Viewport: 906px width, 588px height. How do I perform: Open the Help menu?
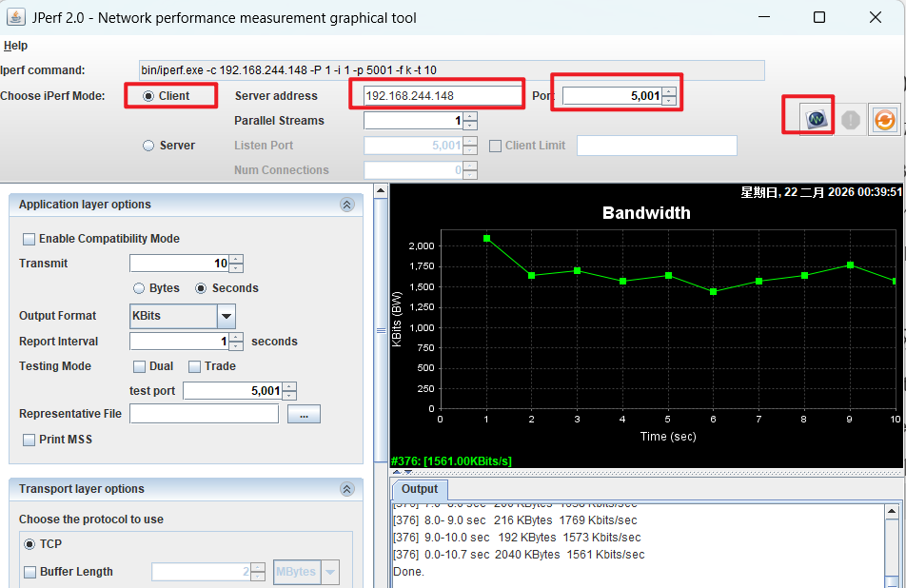[15, 46]
